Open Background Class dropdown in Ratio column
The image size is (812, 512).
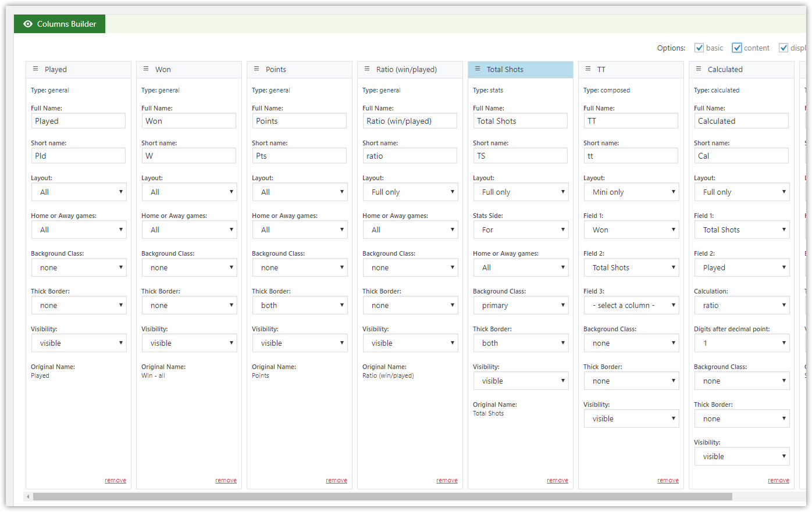tap(411, 267)
